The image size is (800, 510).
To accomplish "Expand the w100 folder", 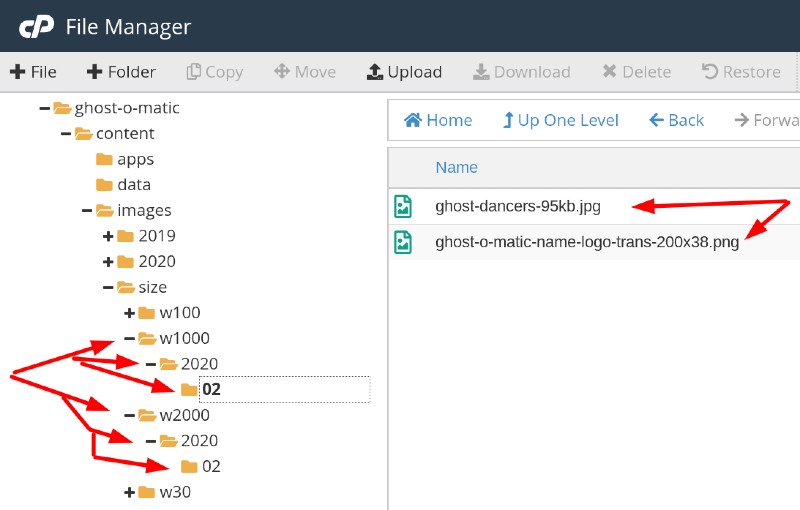I will point(129,313).
